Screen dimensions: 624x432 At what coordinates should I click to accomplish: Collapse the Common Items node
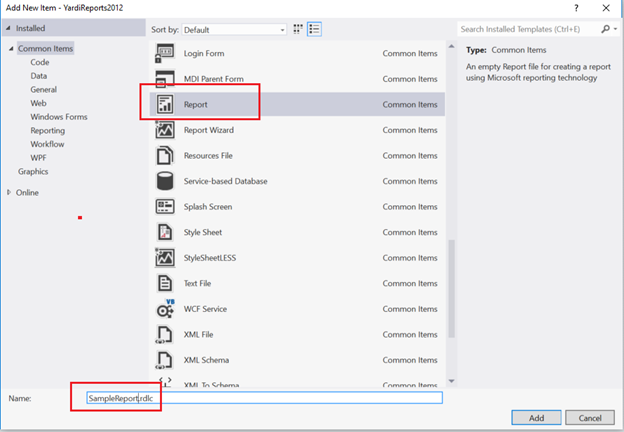(x=11, y=48)
